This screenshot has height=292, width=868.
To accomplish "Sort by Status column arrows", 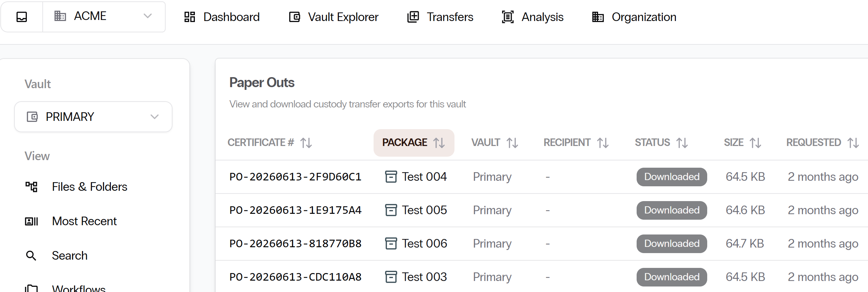I will (x=682, y=143).
